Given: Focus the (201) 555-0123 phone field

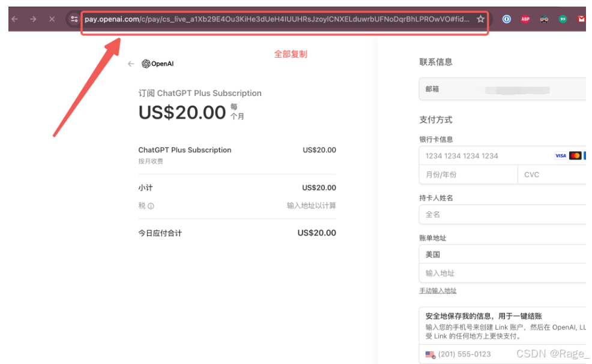Looking at the screenshot, I should tap(503, 354).
